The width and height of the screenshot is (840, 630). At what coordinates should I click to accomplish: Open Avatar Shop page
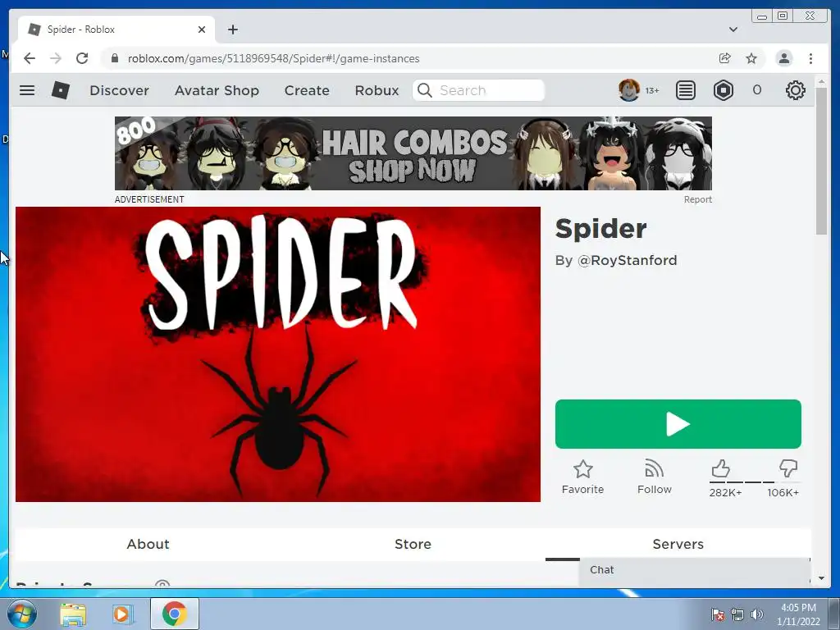[x=217, y=90]
